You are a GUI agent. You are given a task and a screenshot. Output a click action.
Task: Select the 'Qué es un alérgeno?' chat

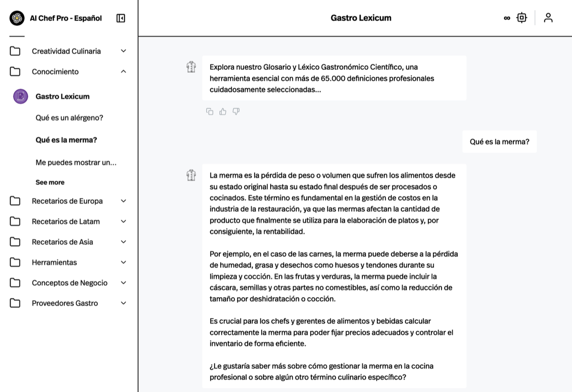[70, 118]
